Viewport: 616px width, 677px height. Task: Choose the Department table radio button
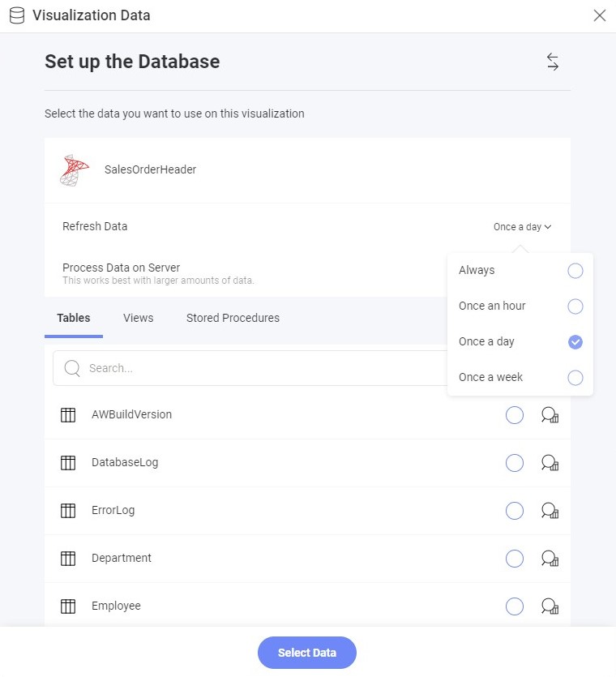click(x=514, y=559)
